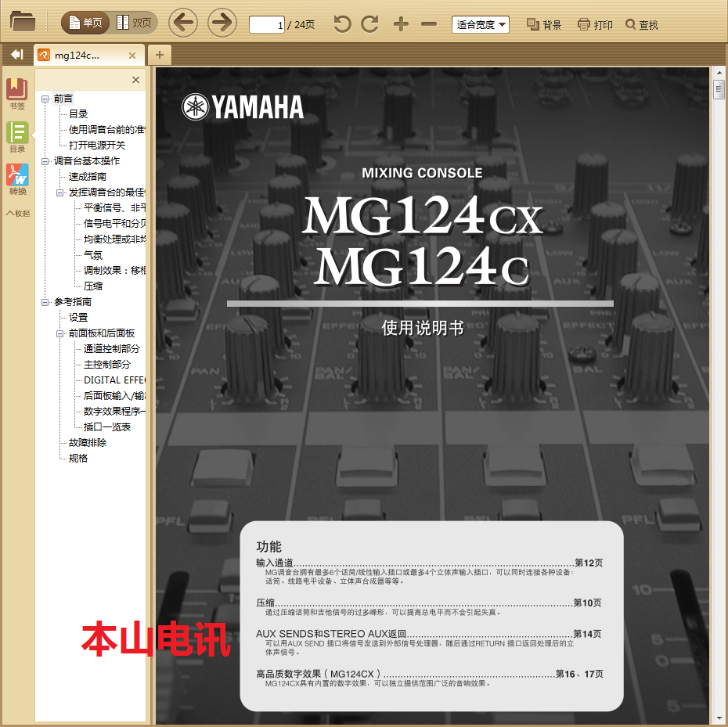The height and width of the screenshot is (727, 728).
Task: Select 数字效果程序 outline entry
Action: point(114,412)
